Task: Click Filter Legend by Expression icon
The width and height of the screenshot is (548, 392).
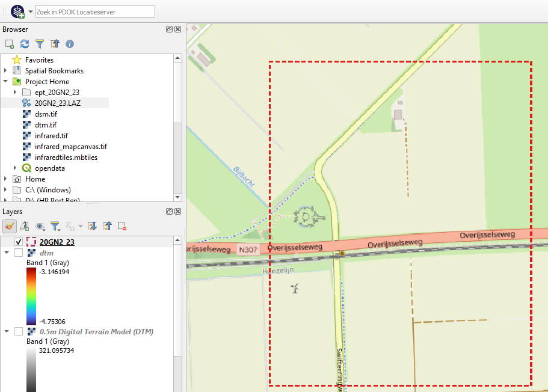Action: (x=70, y=227)
